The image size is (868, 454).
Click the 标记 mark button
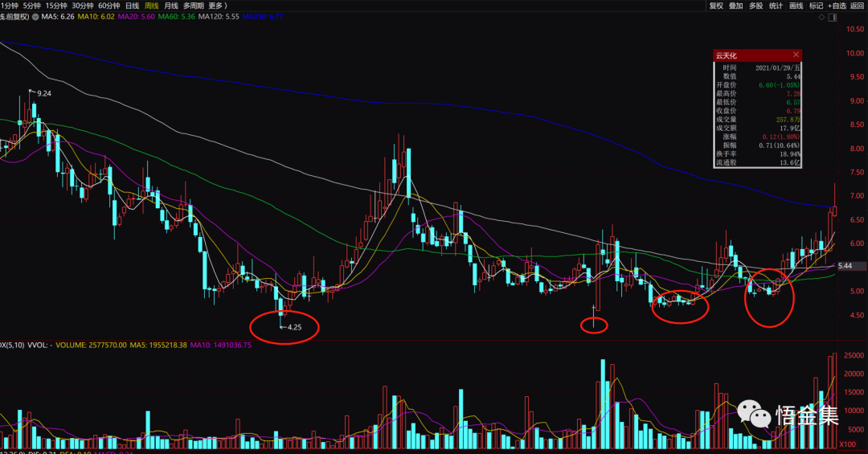817,6
